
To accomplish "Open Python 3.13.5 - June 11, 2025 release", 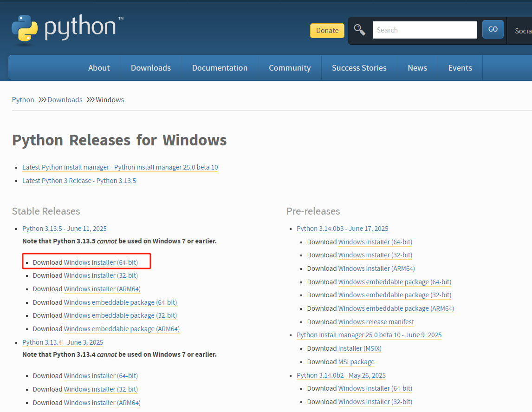I will tap(65, 229).
